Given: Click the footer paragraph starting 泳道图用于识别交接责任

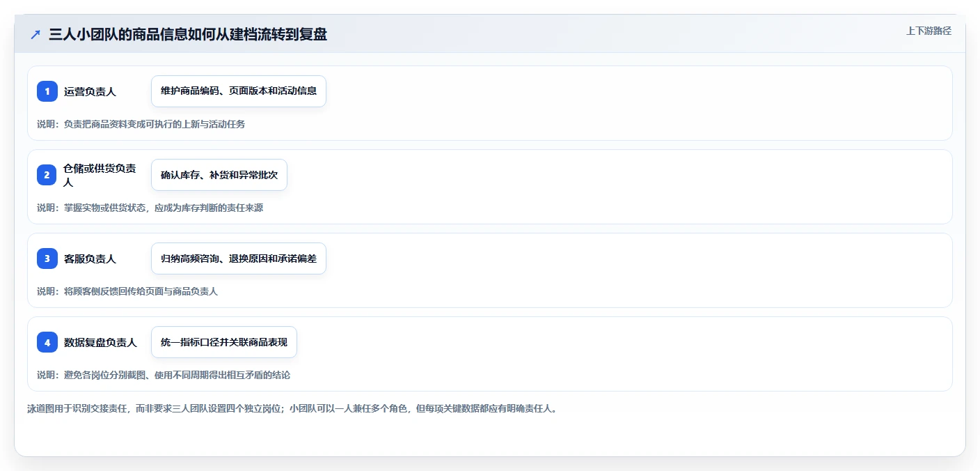Looking at the screenshot, I should pyautogui.click(x=292, y=408).
